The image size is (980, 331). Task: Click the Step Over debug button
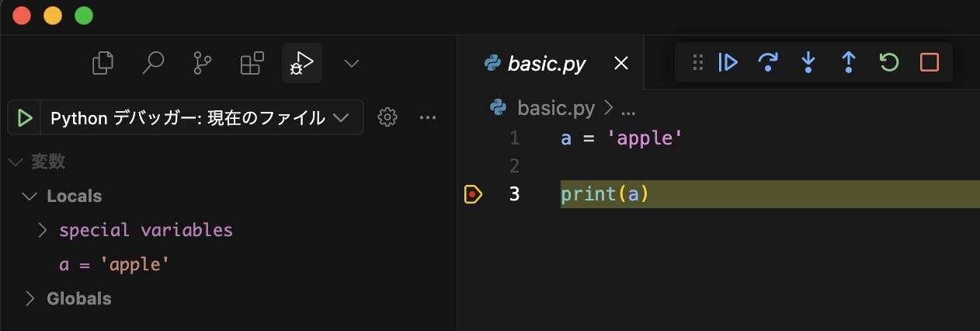(768, 62)
